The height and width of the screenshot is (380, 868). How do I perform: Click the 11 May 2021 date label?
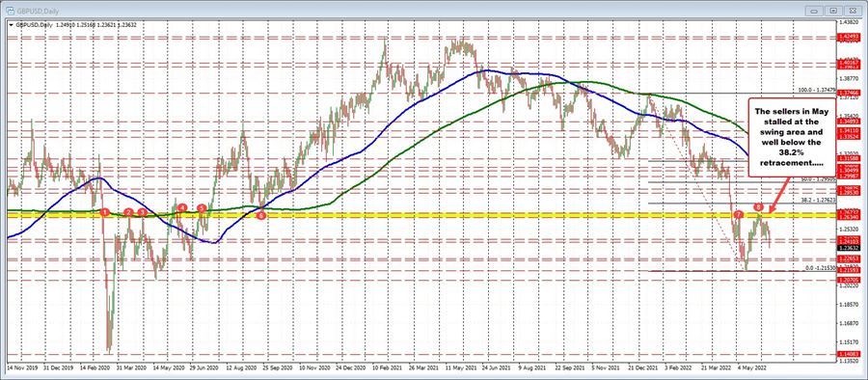tap(461, 366)
